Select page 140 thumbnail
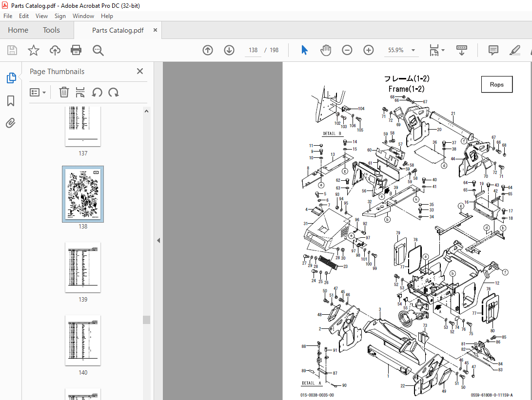 pyautogui.click(x=83, y=341)
